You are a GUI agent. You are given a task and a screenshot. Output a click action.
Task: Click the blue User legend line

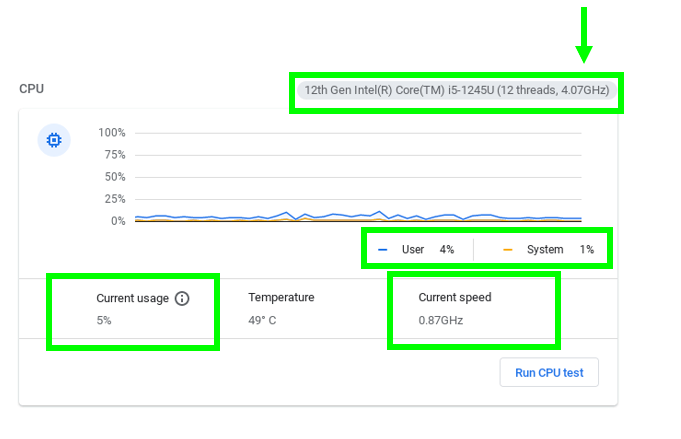coord(383,249)
